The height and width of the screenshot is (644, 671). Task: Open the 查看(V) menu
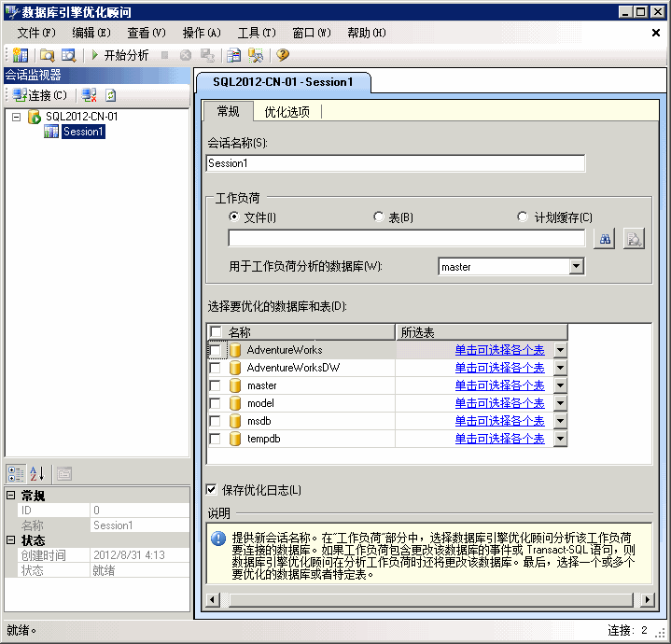point(147,33)
